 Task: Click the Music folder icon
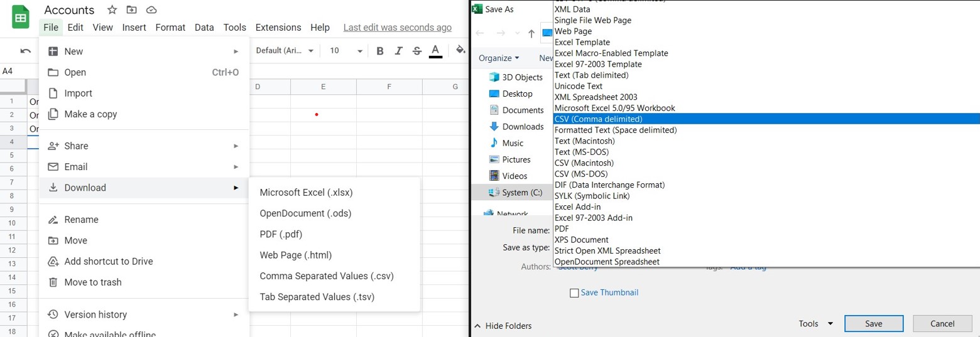pyautogui.click(x=494, y=143)
